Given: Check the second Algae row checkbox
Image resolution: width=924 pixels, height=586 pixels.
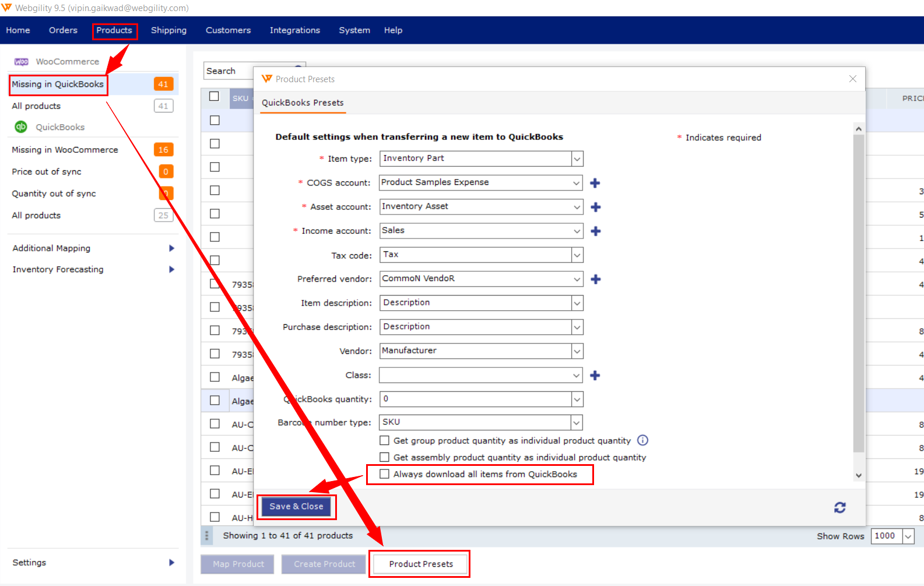Looking at the screenshot, I should point(215,401).
